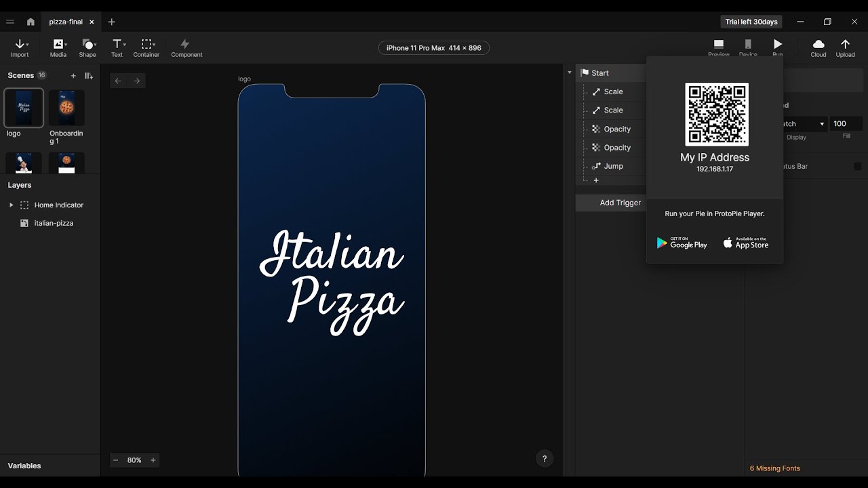Open the Google Play link

[x=682, y=243]
